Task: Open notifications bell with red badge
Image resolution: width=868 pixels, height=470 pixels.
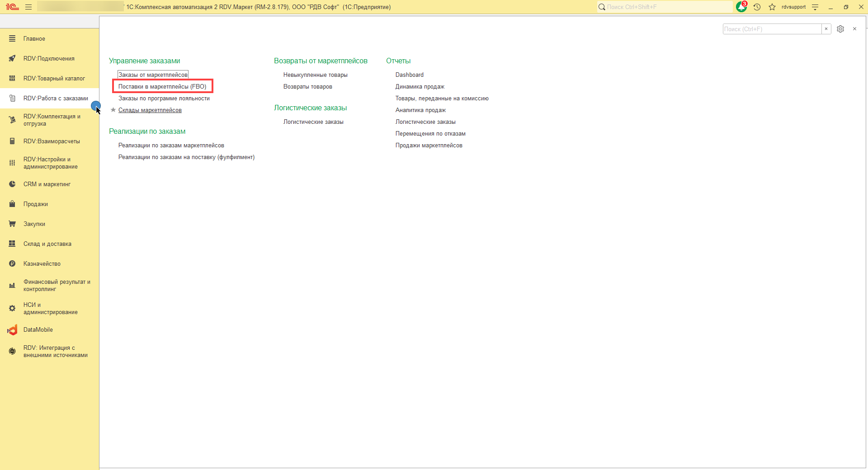Action: [741, 7]
